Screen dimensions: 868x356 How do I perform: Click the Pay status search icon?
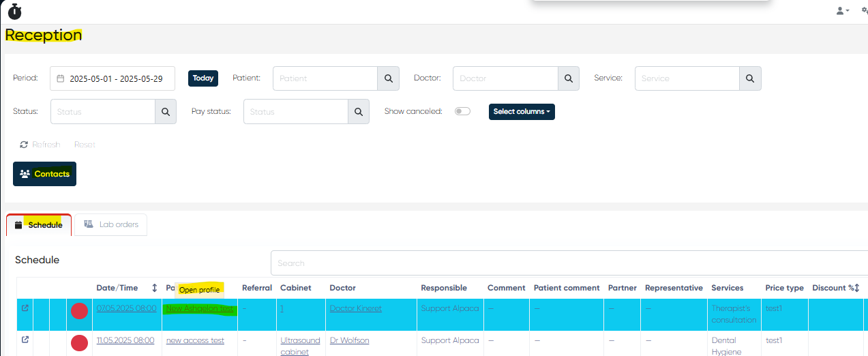(x=359, y=112)
